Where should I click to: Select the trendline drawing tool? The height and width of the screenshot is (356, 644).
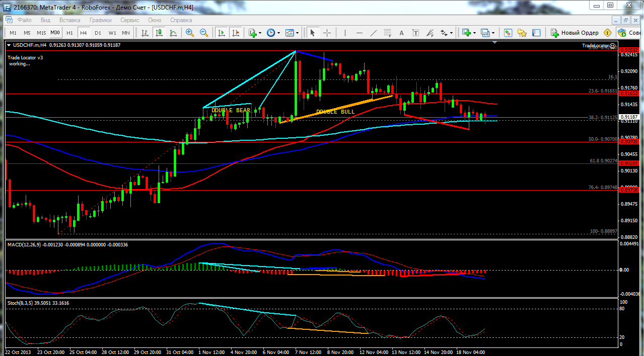coord(373,33)
